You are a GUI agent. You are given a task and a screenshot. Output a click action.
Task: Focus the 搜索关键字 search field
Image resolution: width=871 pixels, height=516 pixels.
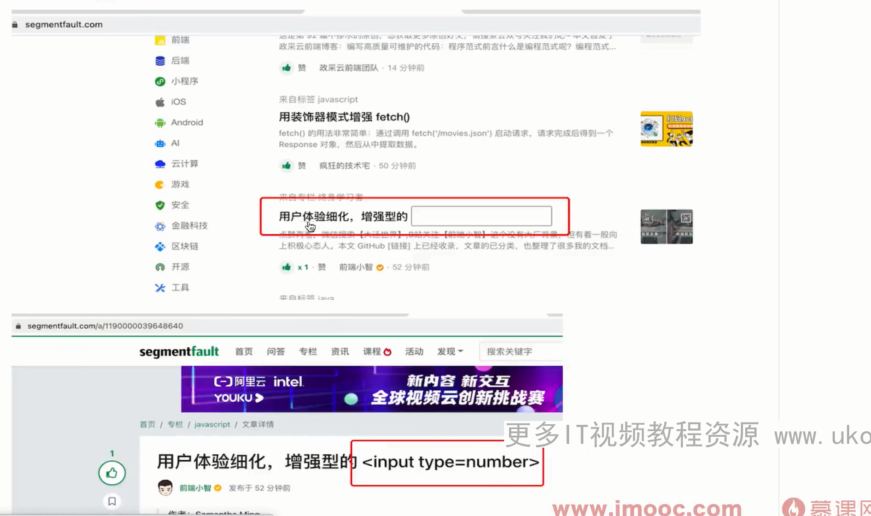(521, 352)
